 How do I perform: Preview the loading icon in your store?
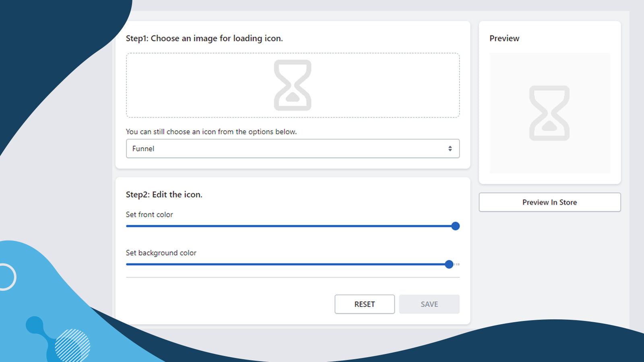click(549, 202)
